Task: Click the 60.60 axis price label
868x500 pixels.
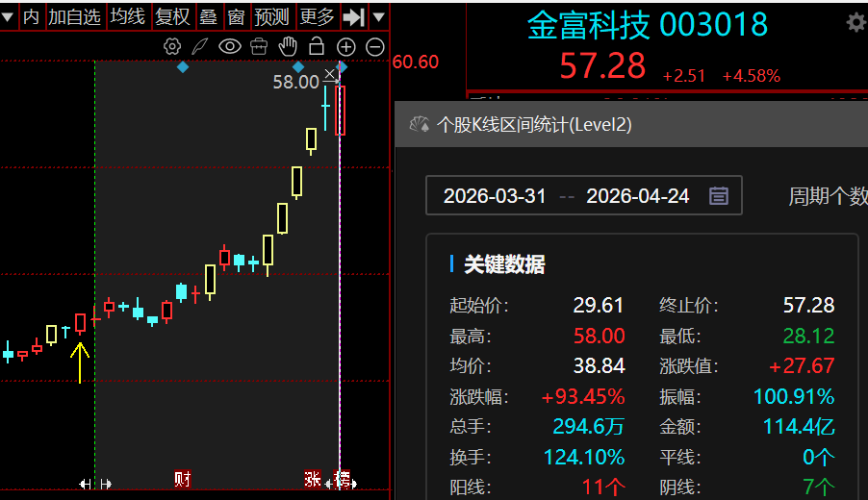Action: [x=415, y=62]
